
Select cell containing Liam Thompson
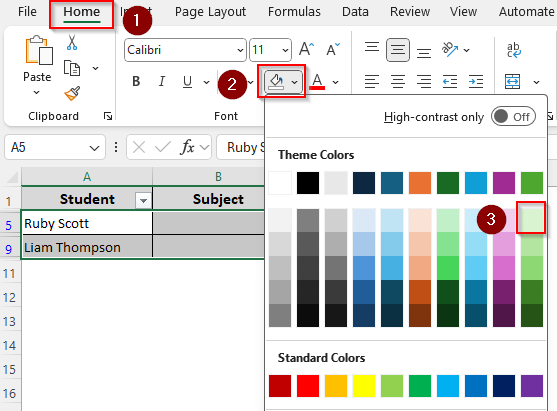(87, 247)
